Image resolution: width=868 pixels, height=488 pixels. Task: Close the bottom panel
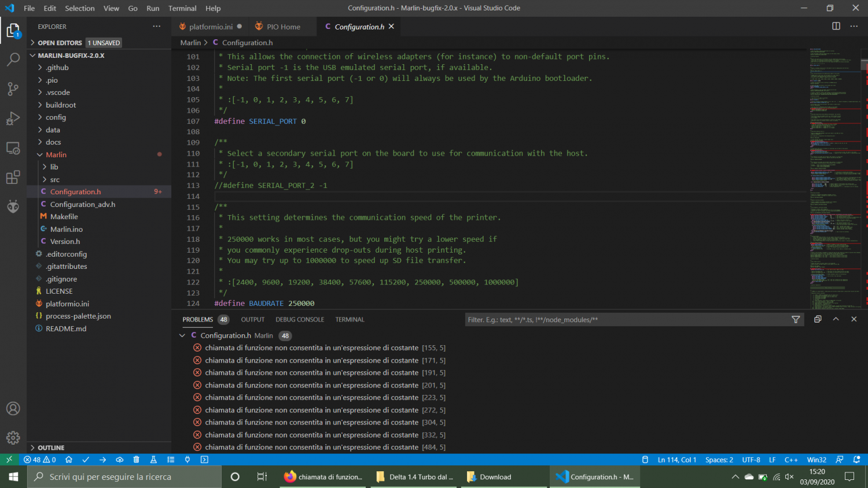click(854, 319)
